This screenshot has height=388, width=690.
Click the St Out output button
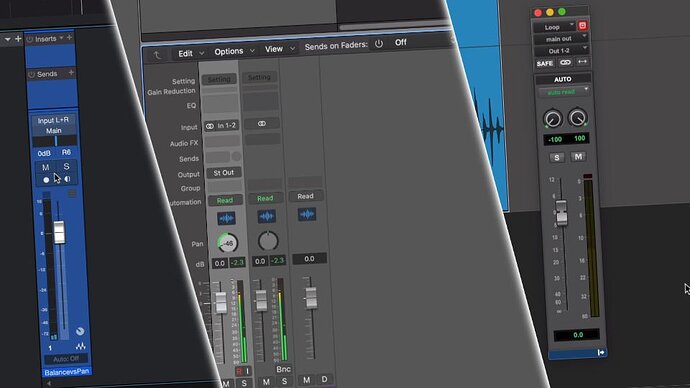[x=224, y=173]
